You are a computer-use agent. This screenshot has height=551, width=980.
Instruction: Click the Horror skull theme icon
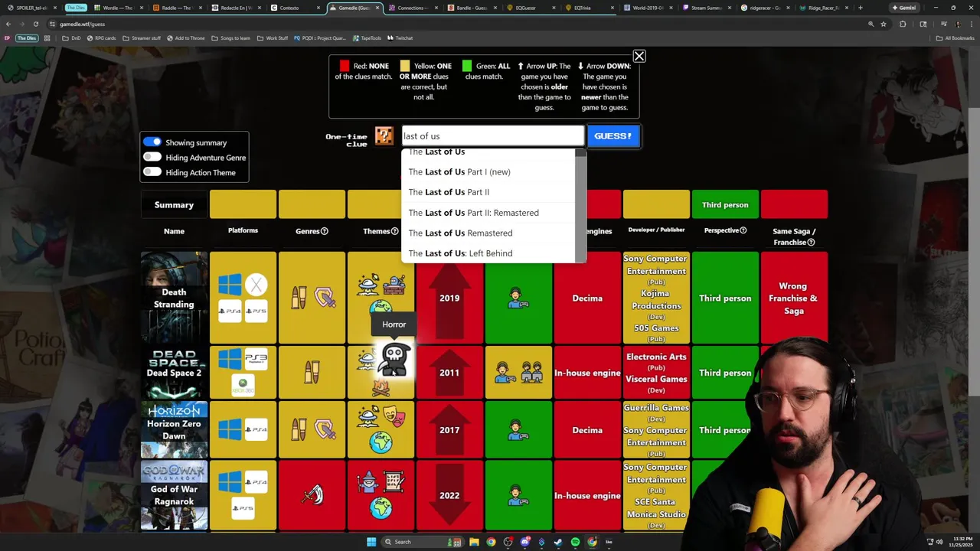[x=394, y=359]
